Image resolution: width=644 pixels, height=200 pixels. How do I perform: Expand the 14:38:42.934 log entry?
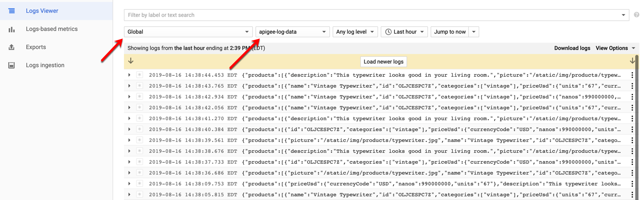(x=129, y=97)
